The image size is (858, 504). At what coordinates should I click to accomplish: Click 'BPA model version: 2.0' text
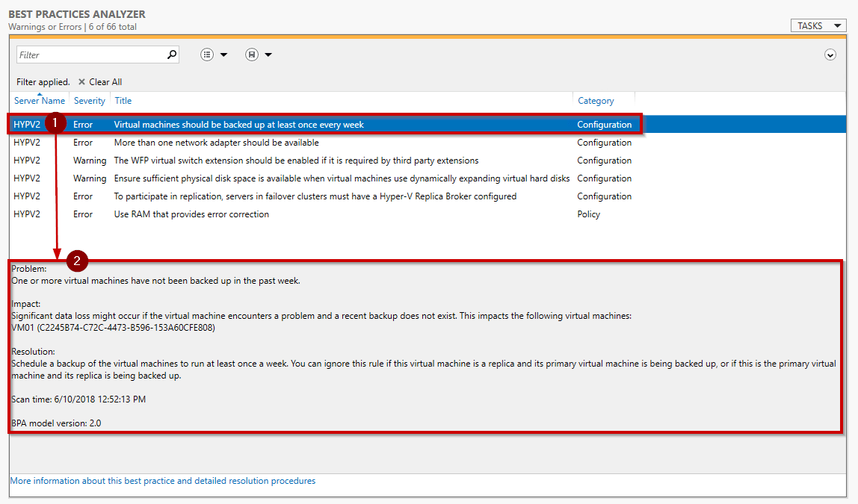pos(56,423)
